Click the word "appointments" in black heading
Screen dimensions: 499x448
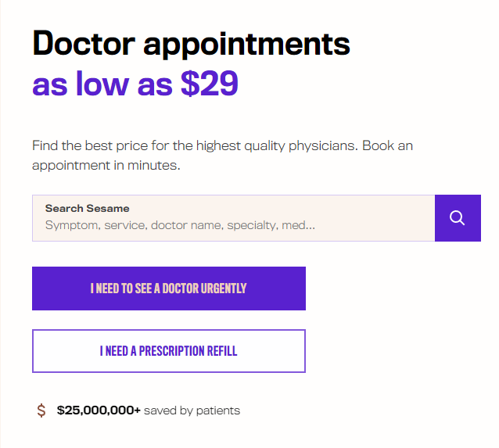(x=247, y=45)
